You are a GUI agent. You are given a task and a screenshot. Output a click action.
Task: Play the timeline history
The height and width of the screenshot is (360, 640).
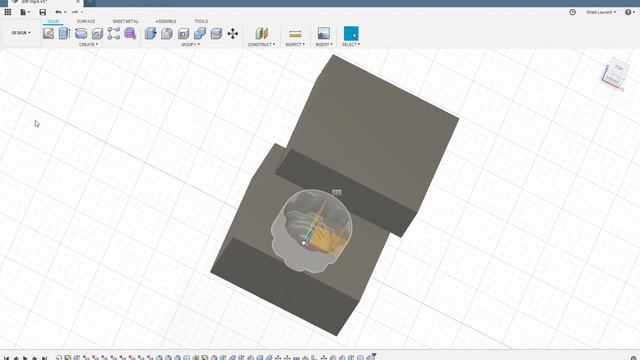click(x=25, y=358)
